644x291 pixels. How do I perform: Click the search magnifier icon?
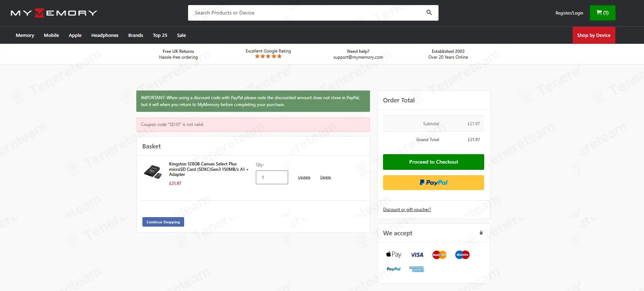pyautogui.click(x=429, y=13)
